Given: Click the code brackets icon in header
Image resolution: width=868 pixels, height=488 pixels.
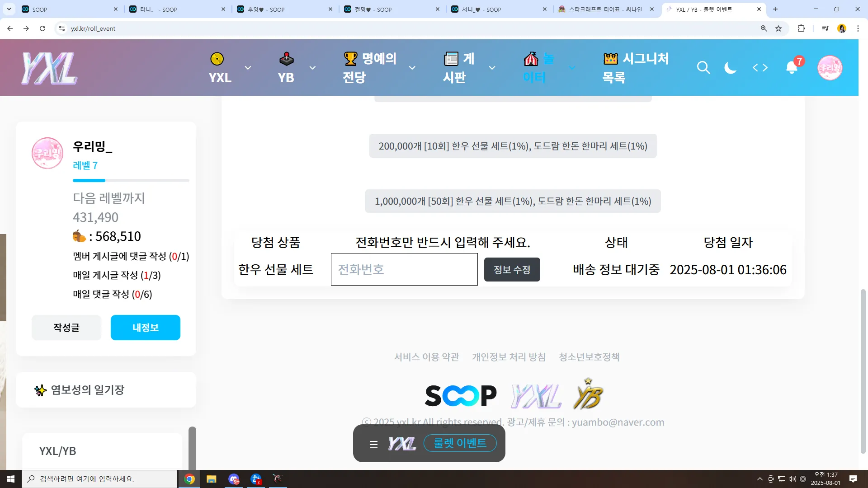Looking at the screenshot, I should point(760,68).
